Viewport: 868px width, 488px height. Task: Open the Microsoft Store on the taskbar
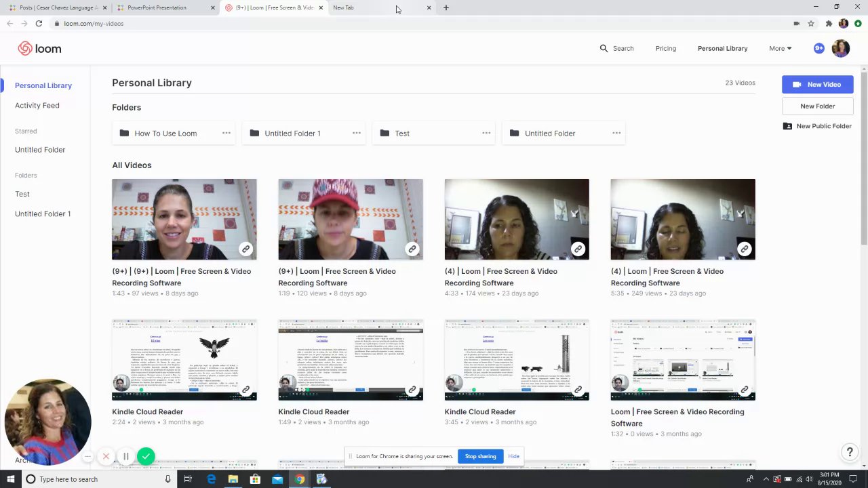click(255, 479)
